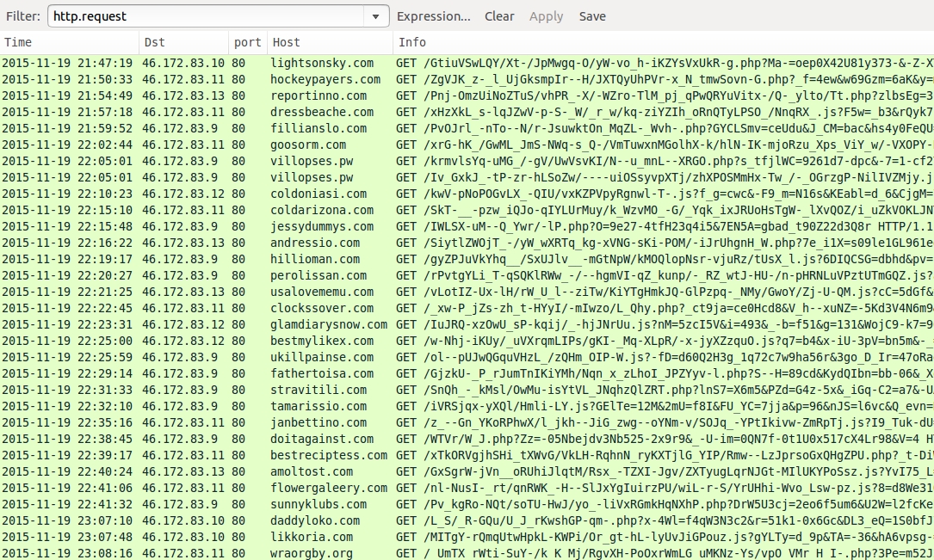Clear the display filter
This screenshot has width=934, height=560.
pyautogui.click(x=499, y=16)
